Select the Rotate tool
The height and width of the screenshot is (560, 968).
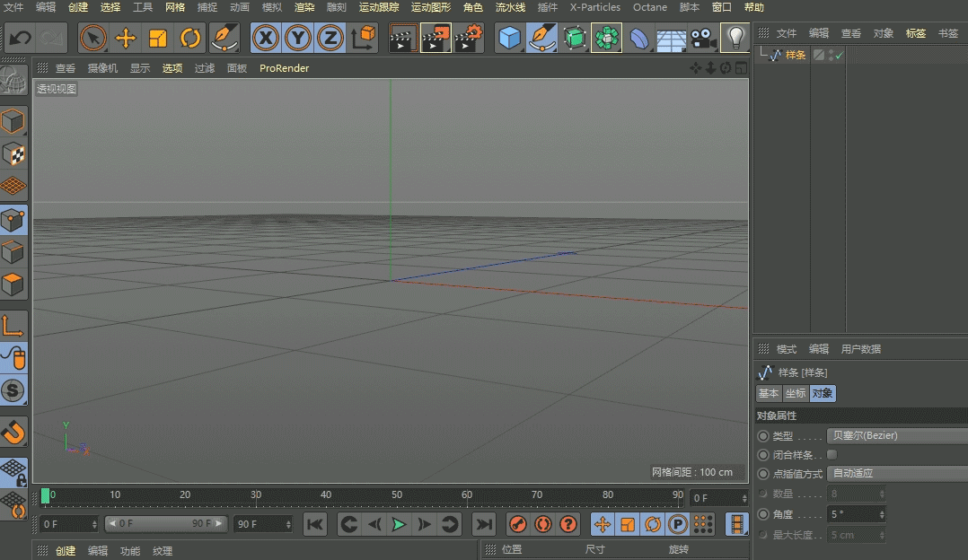190,38
